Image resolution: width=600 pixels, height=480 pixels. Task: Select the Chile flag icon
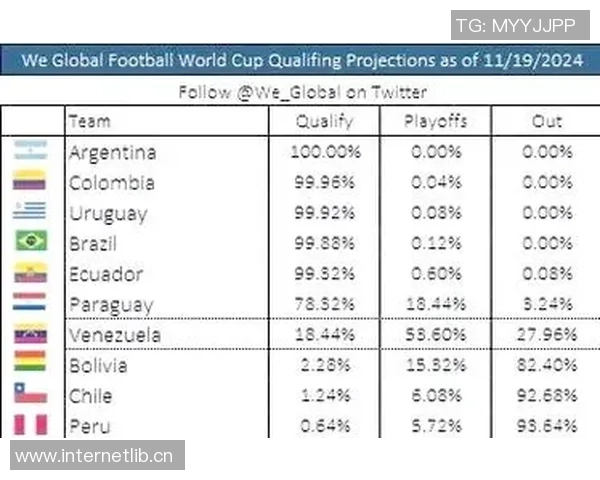(x=30, y=395)
